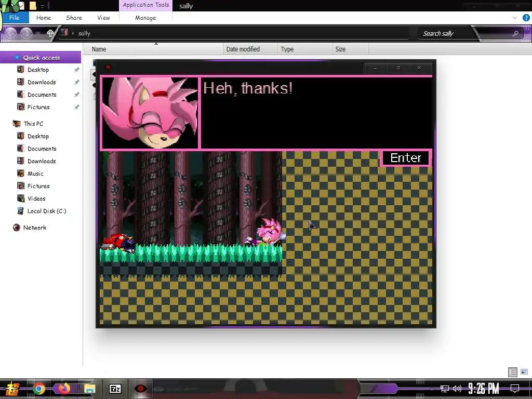Open the File ribbon tab
This screenshot has width=532, height=399.
click(x=14, y=18)
